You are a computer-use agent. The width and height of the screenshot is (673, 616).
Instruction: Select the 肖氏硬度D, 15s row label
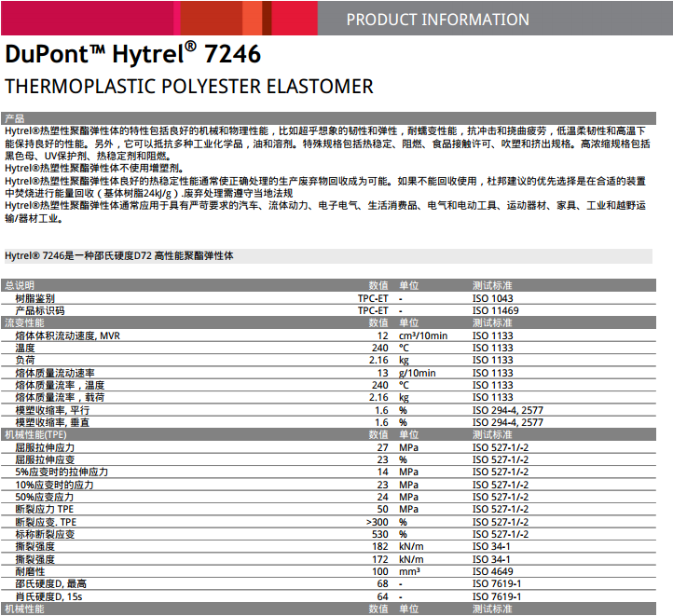pos(48,597)
